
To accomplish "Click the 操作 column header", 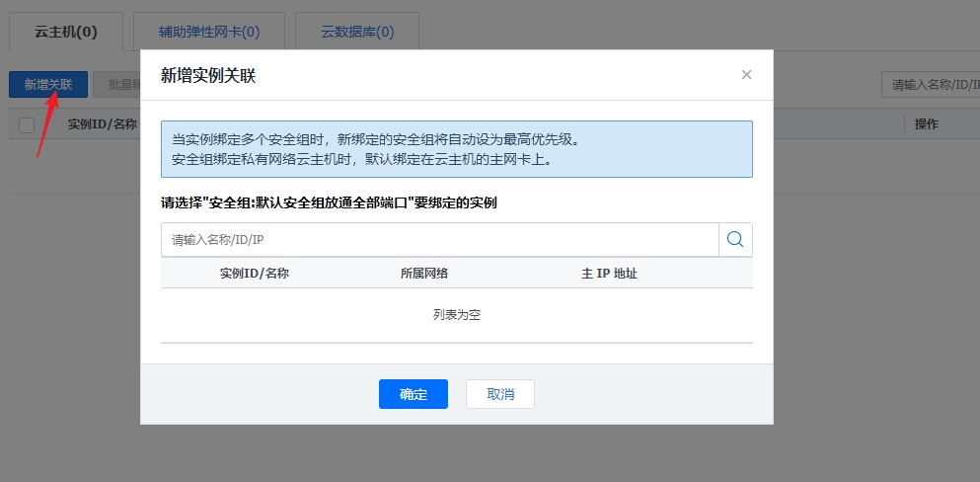I will point(926,124).
